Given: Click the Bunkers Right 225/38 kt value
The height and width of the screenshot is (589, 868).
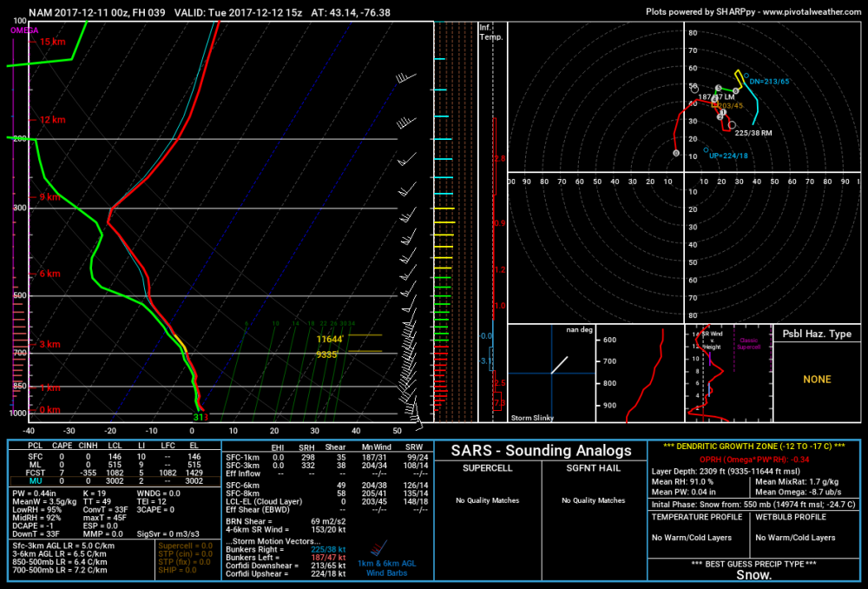Looking at the screenshot, I should tap(328, 550).
